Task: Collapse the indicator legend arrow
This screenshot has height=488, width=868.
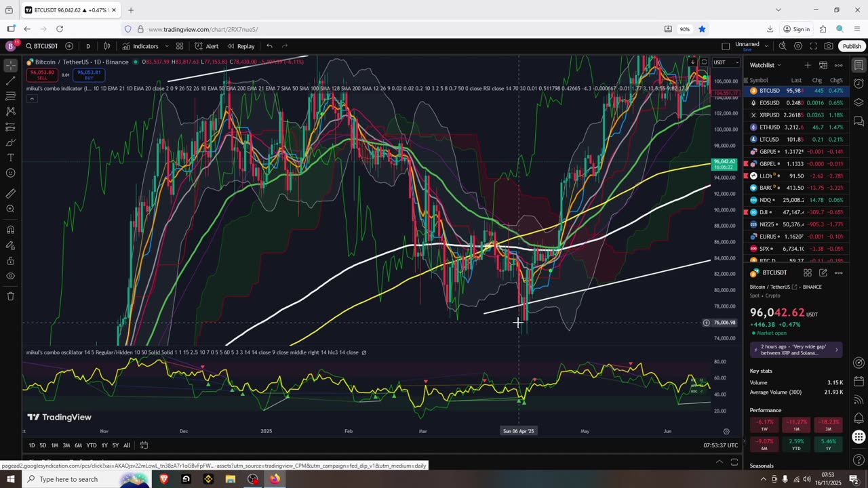Action: (x=31, y=99)
